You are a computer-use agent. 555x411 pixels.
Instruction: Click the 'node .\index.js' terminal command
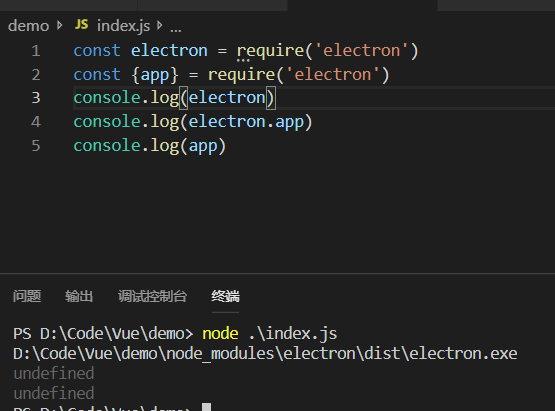[x=269, y=333]
